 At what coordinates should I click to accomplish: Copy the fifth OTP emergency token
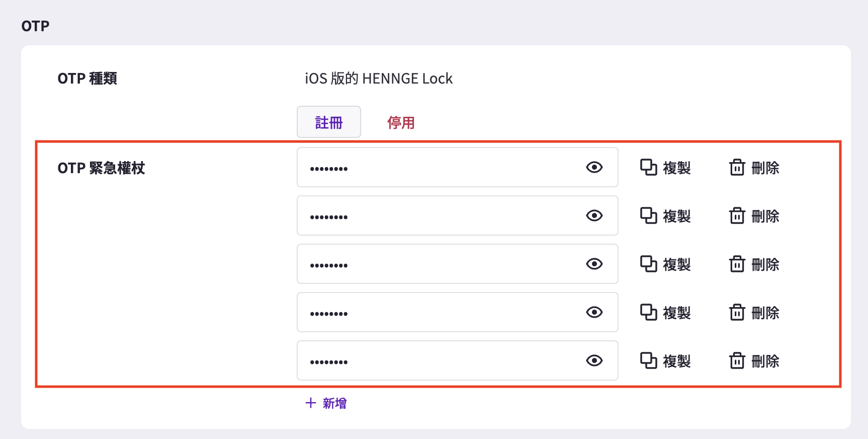click(665, 361)
